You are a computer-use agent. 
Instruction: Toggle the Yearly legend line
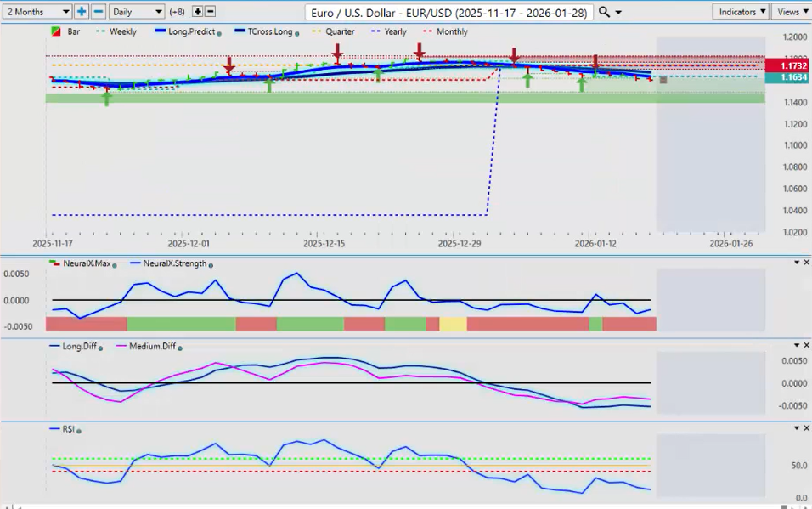(x=390, y=31)
